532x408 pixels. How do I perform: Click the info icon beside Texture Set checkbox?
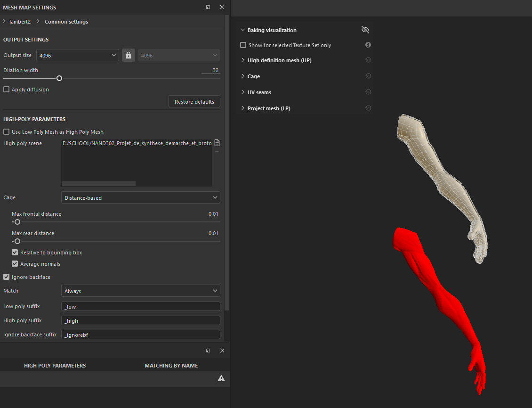point(368,45)
